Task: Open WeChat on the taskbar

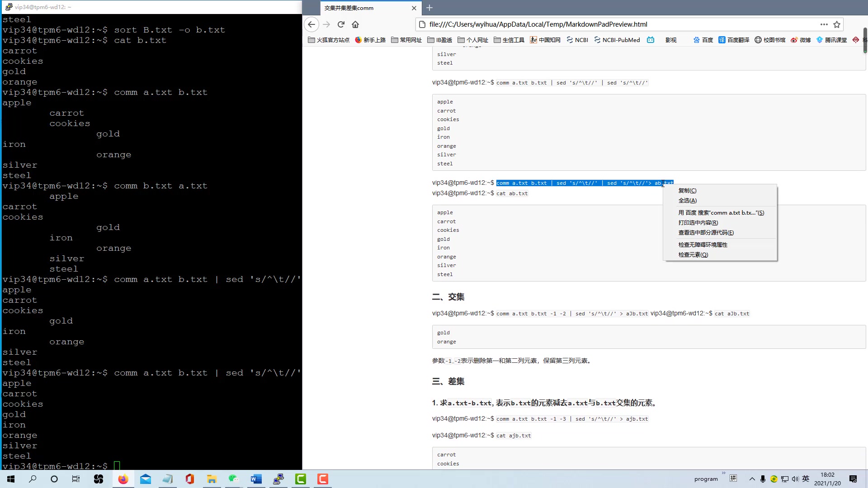Action: tap(234, 479)
